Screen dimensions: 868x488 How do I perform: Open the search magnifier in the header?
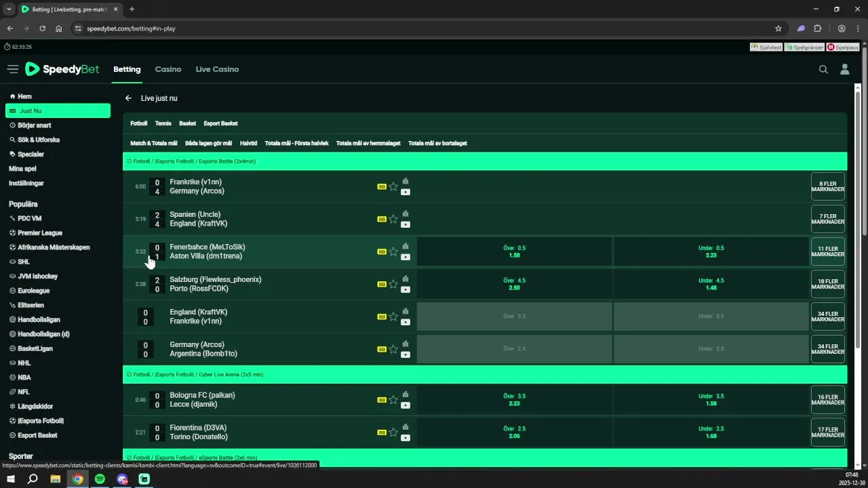click(823, 69)
